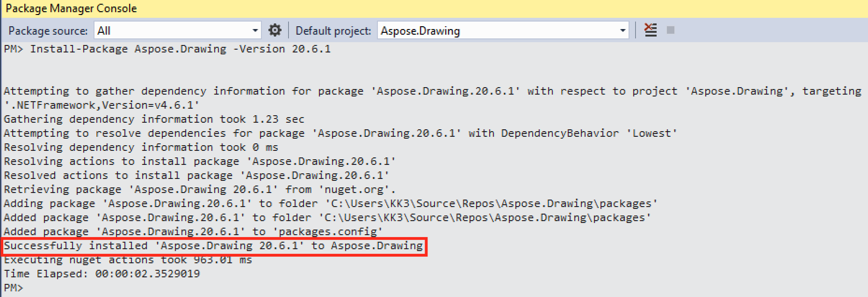Click the 'Adding package' to folder line
Image resolution: width=868 pixels, height=297 pixels.
(x=331, y=203)
